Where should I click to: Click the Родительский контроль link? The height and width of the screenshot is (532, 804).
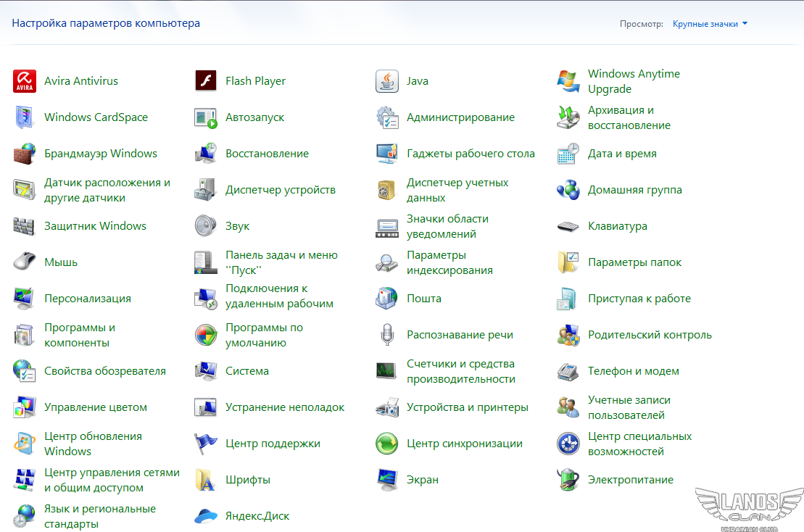[x=650, y=335]
